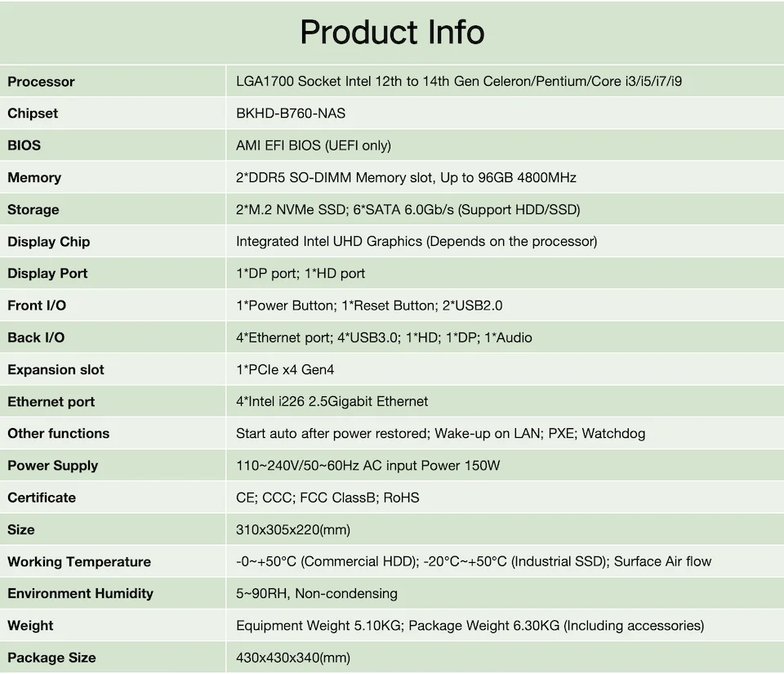Select the Package Size value 430x430x340(mm)
Screen dimensions: 784x674
coord(293,658)
